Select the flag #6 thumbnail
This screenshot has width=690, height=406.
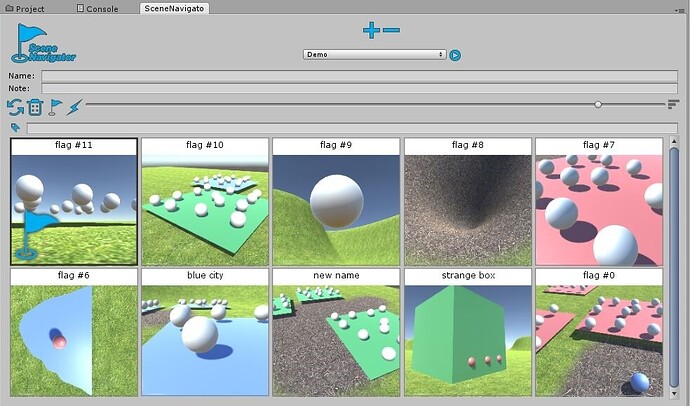tap(74, 333)
